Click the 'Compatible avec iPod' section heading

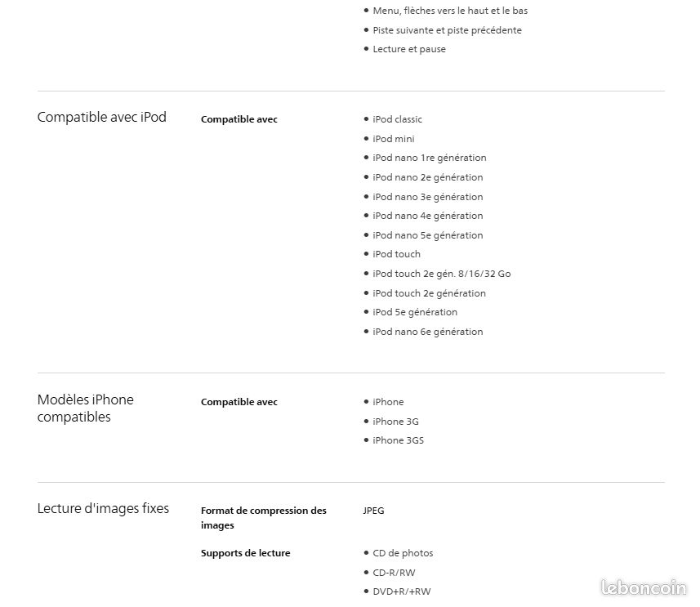(102, 117)
